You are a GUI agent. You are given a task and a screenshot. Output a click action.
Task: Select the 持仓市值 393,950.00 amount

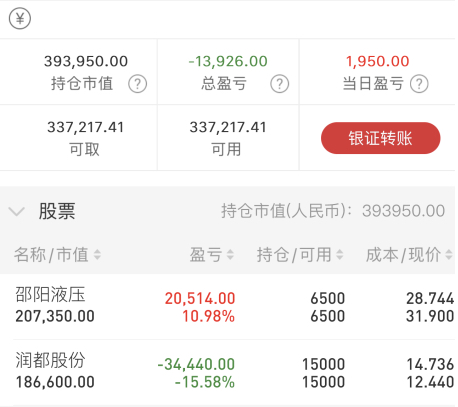click(86, 61)
